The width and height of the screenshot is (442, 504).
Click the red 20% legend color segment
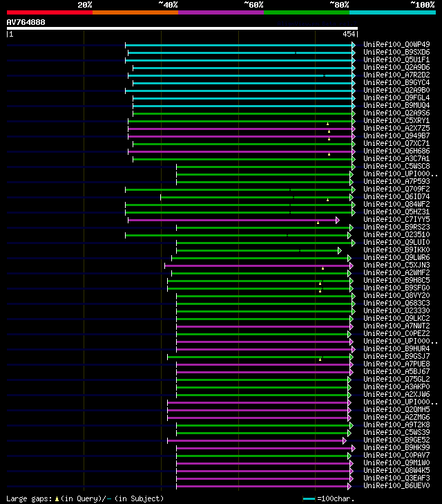(x=50, y=12)
